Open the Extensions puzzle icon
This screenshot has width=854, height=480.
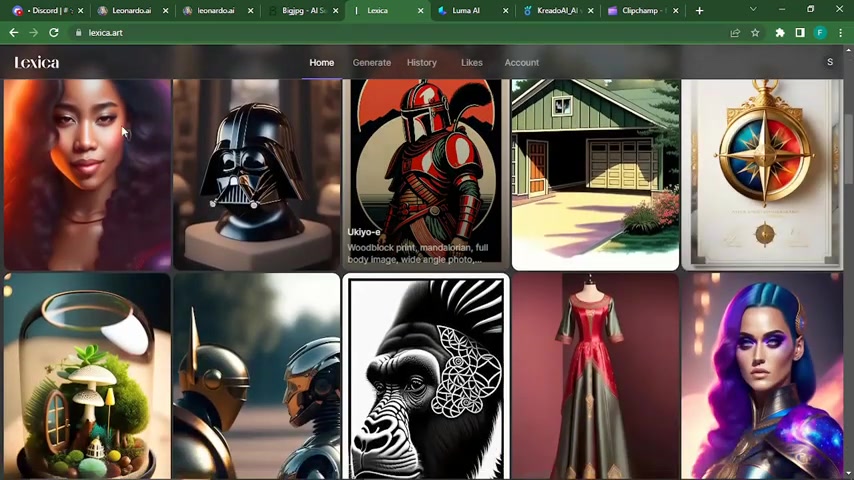click(780, 33)
